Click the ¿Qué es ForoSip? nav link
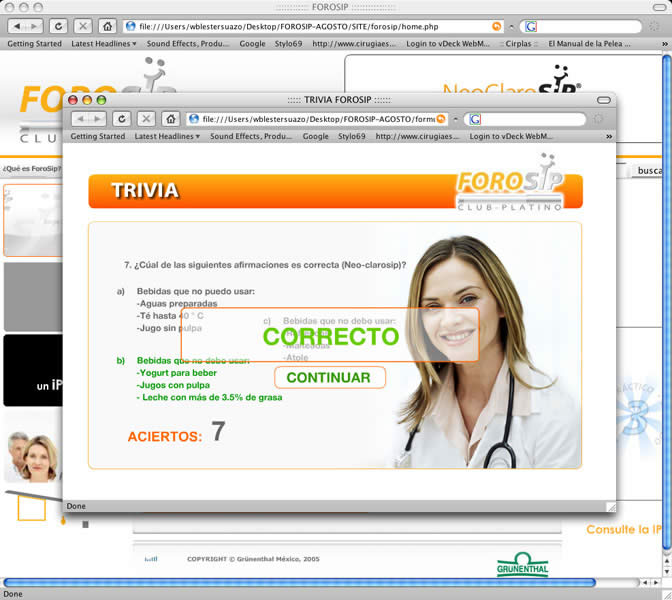The image size is (672, 600). [32, 168]
